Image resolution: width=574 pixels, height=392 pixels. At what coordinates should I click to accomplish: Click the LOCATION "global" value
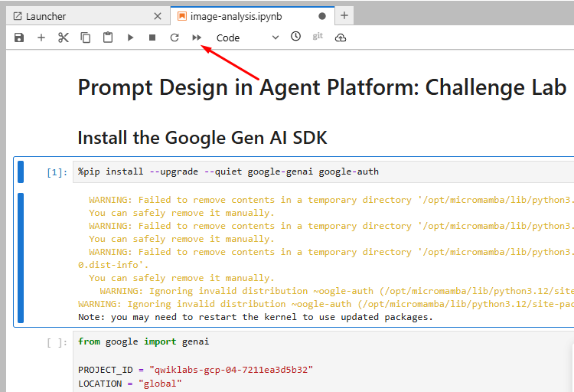[160, 384]
